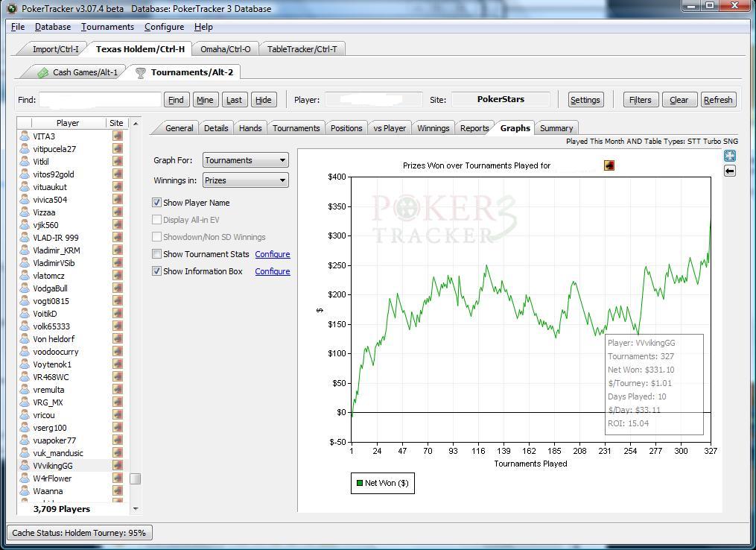Click the player list scroll down arrow
The height and width of the screenshot is (550, 756).
[136, 508]
